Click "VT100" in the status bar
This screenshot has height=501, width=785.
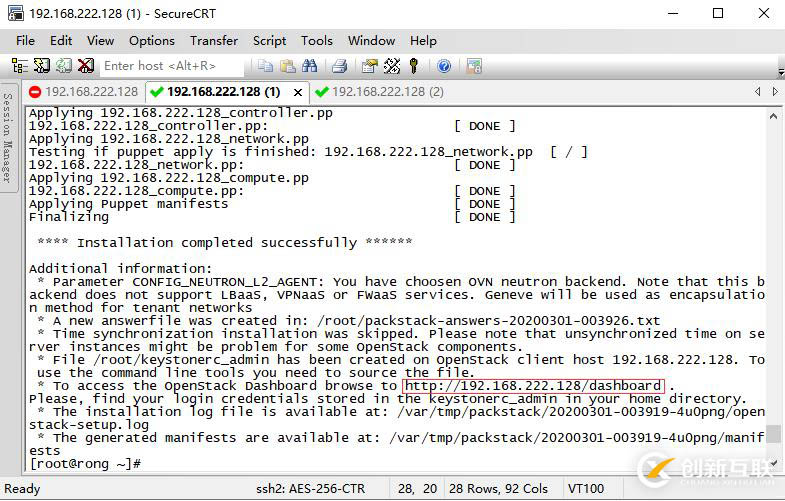[586, 488]
